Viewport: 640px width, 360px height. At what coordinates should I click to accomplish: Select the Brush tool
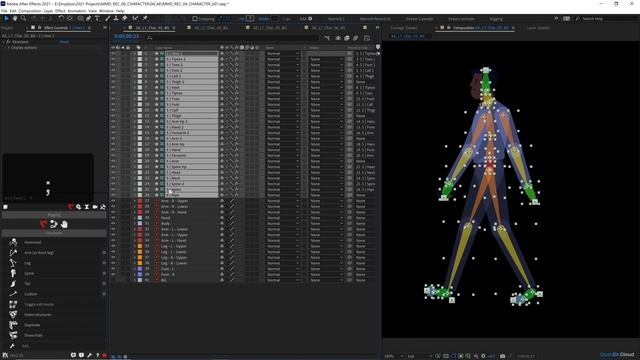coord(107,18)
